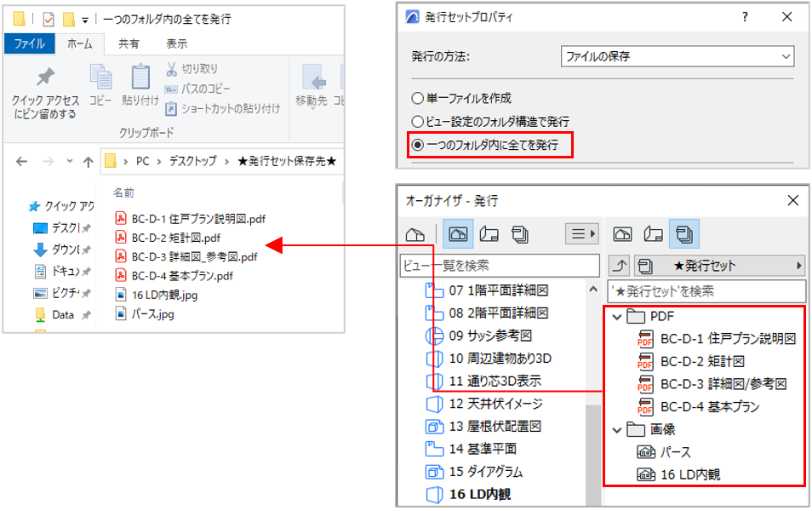Screen dimensions: 812x511
Task: Switch to 表示 ribbon tab
Action: (176, 43)
